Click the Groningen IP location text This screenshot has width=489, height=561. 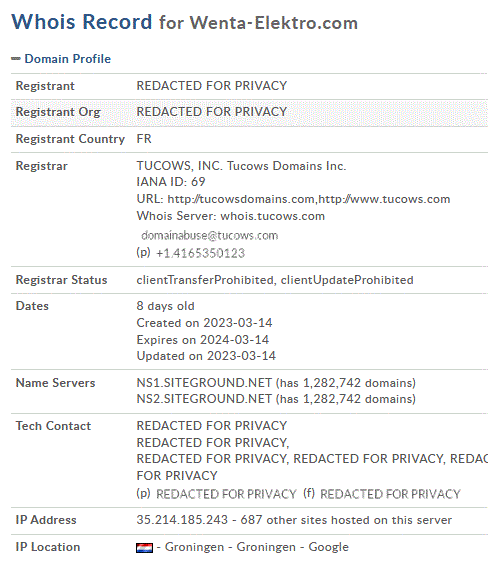click(x=194, y=547)
